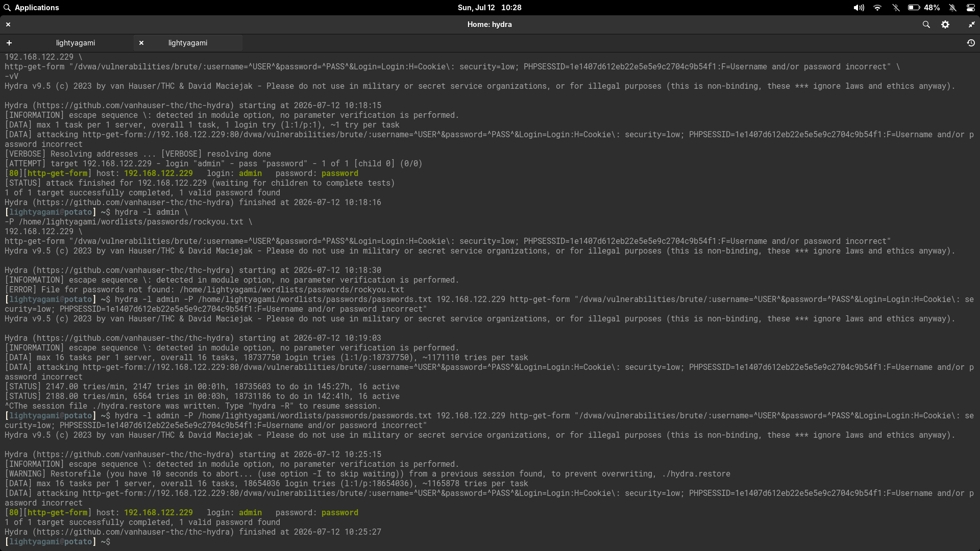This screenshot has width=980, height=551.
Task: Click the '-P /home/lightyagami/wordlists/passwords/rockyou.txt' line
Action: click(x=129, y=222)
